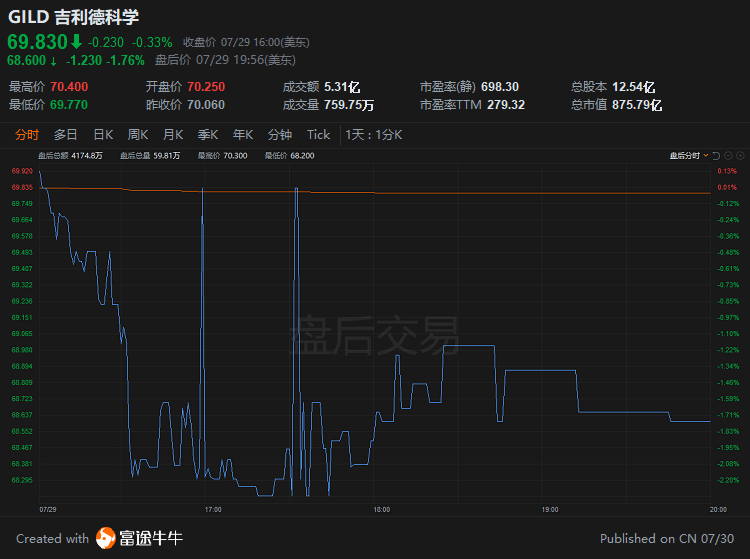Image resolution: width=750 pixels, height=559 pixels.
Task: Select the Tick chart tab
Action: (x=318, y=135)
